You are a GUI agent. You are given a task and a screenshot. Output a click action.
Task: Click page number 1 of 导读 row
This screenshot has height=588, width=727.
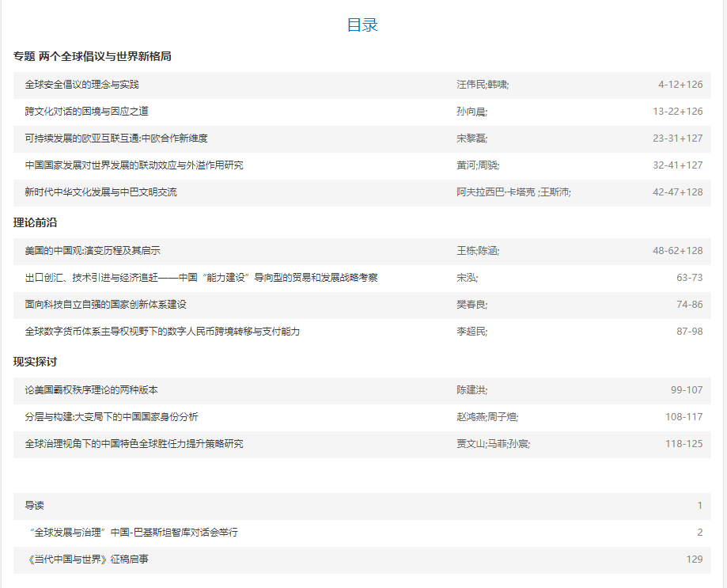[x=700, y=506]
